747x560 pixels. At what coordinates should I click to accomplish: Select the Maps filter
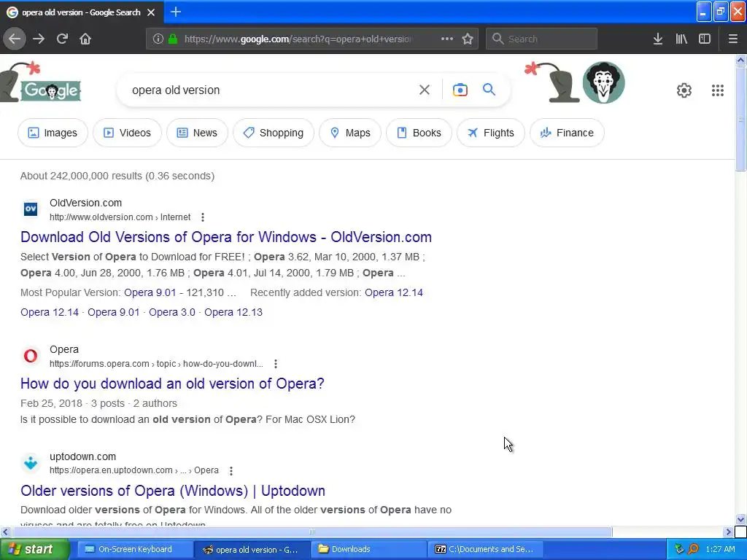350,133
